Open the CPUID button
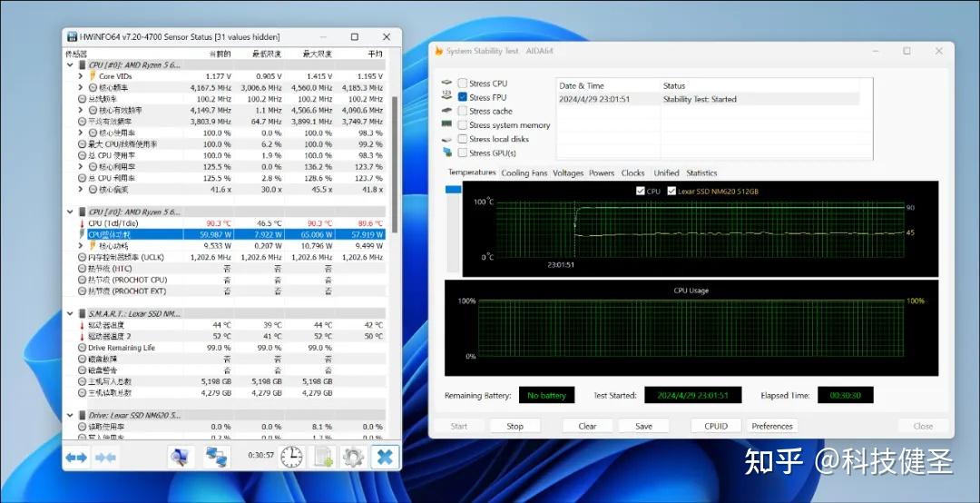980x503 pixels. click(716, 426)
